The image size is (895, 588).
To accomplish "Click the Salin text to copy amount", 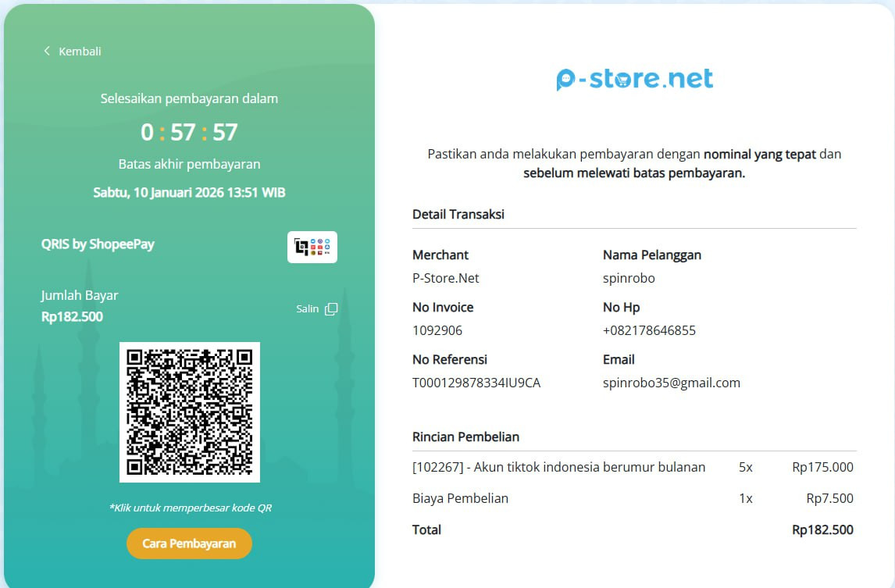I will pos(307,309).
